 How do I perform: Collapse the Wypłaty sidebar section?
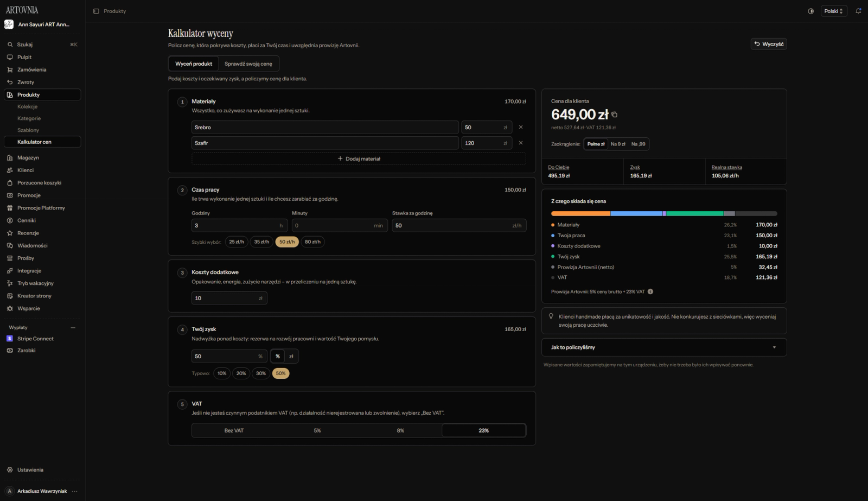click(x=73, y=327)
